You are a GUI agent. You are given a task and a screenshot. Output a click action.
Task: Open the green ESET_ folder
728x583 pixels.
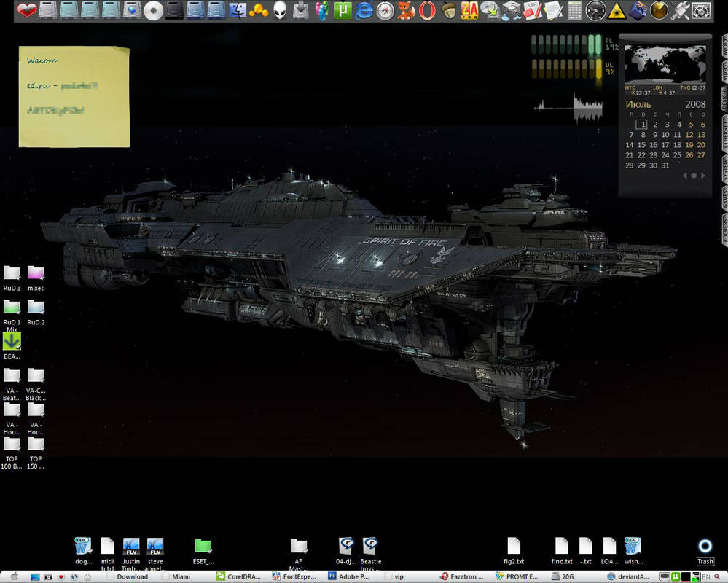pyautogui.click(x=203, y=551)
